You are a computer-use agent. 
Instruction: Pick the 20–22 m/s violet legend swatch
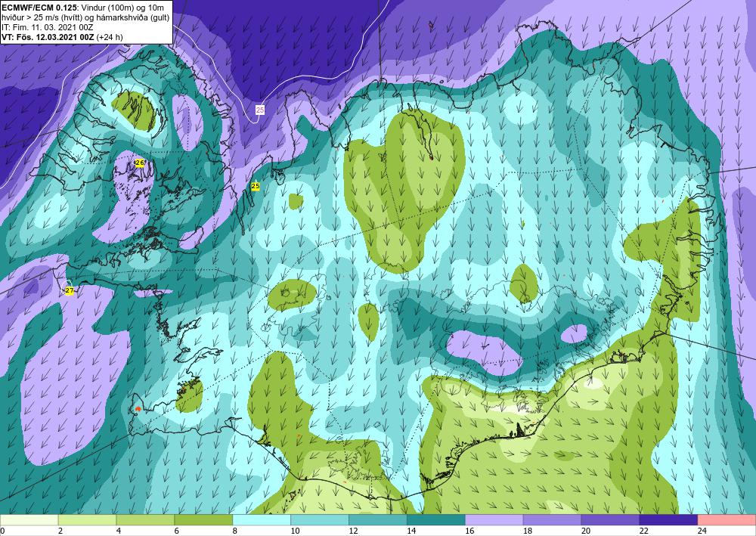610,520
